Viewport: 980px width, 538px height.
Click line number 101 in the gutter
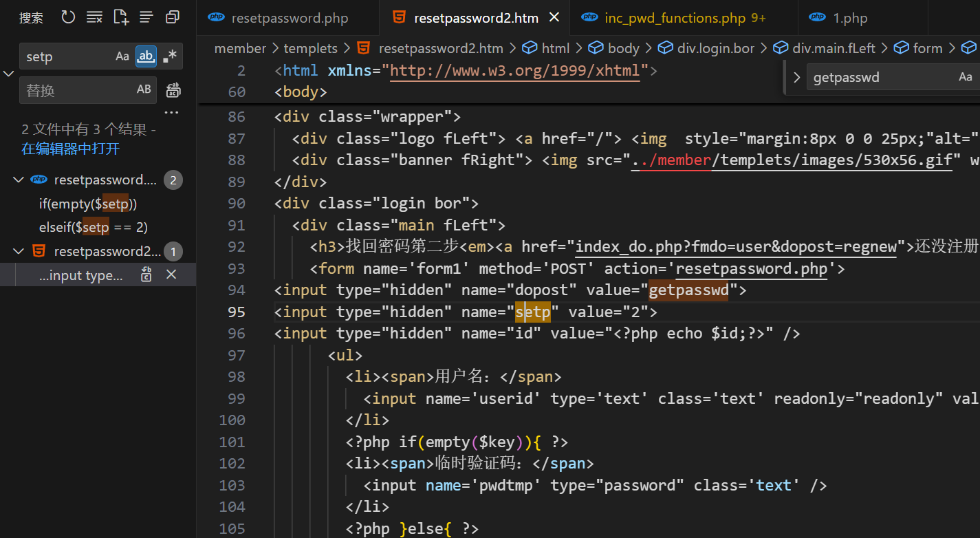coord(232,442)
